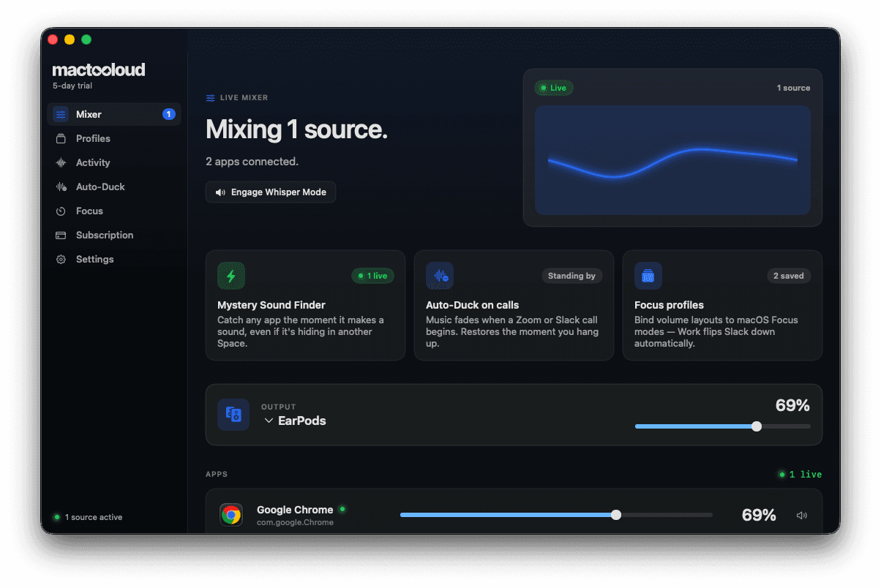Click the Subscription card icon

[61, 235]
